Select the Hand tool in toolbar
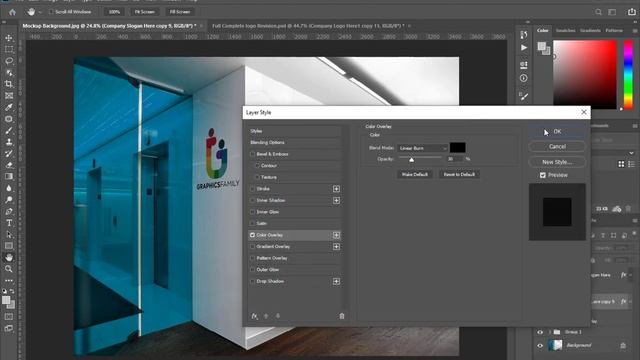This screenshot has width=640, height=360. pos(9,258)
